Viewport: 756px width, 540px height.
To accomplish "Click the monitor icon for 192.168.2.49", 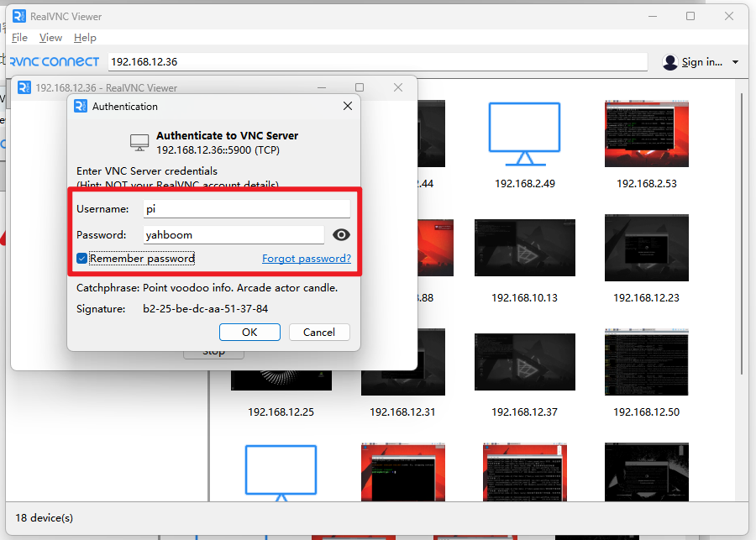I will pyautogui.click(x=524, y=134).
